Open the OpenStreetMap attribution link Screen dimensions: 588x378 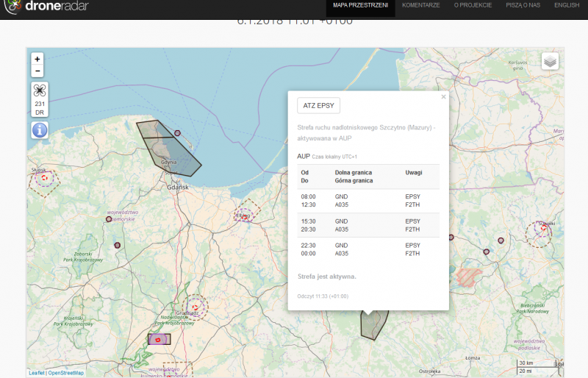(66, 373)
